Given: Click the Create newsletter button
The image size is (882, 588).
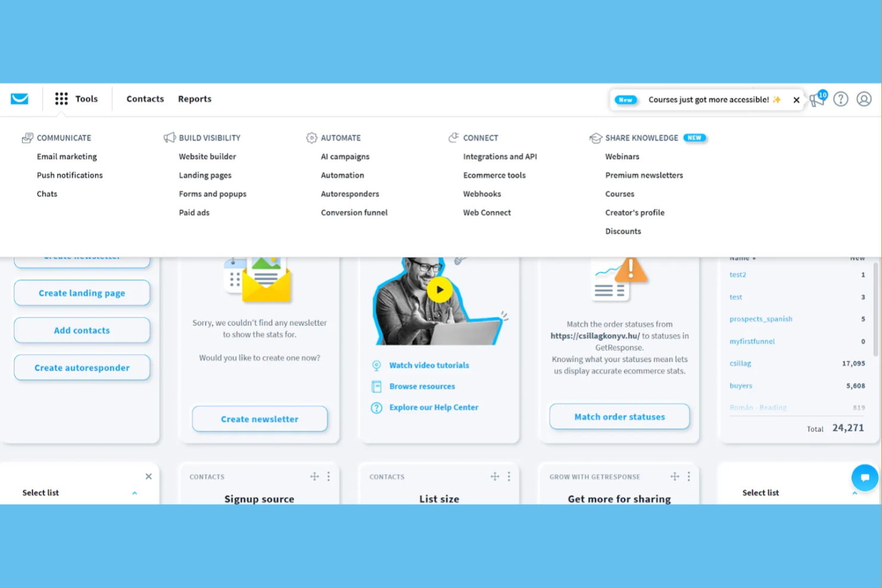Looking at the screenshot, I should tap(259, 419).
